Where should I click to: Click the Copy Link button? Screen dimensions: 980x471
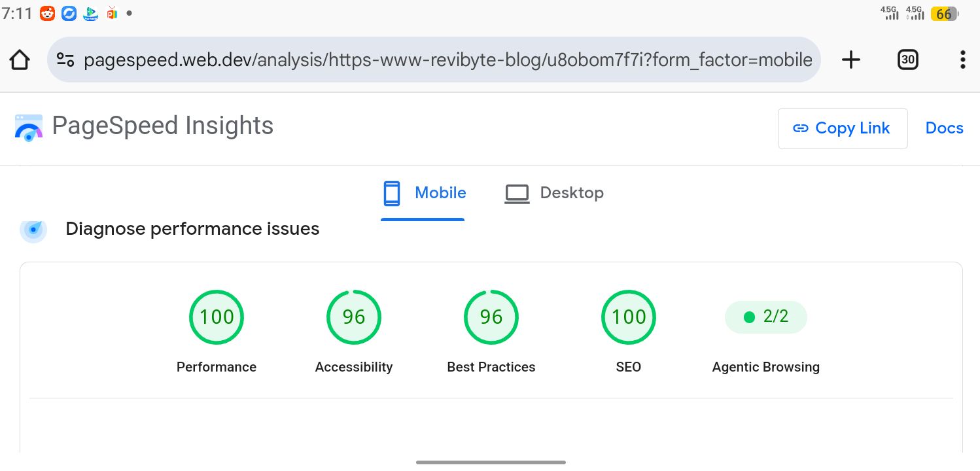pos(843,128)
